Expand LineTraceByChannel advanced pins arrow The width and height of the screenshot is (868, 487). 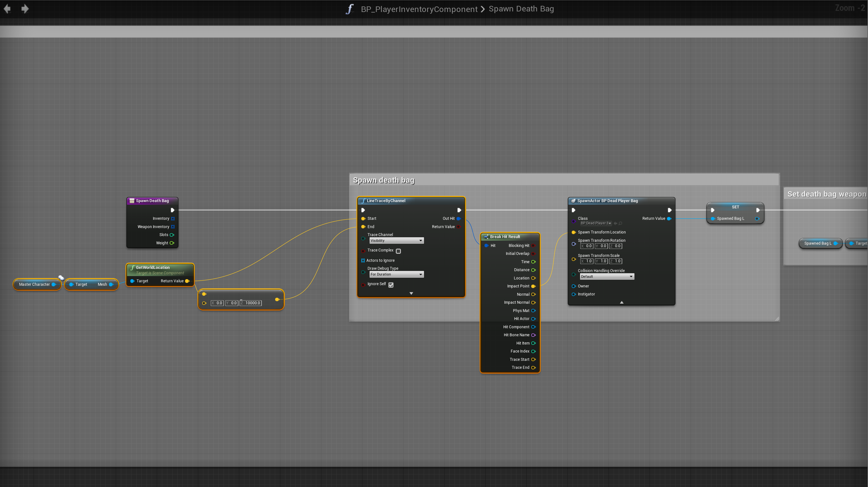pos(411,293)
